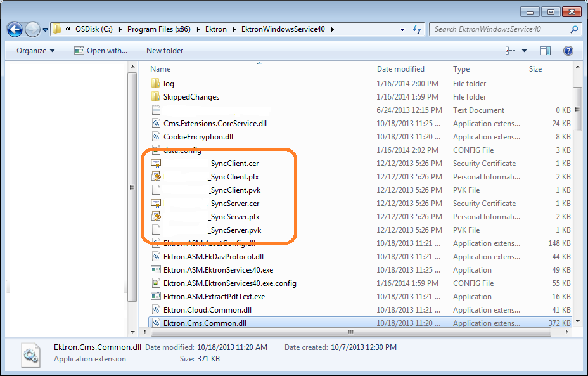Select the unnamed Text Document icon

click(x=156, y=110)
